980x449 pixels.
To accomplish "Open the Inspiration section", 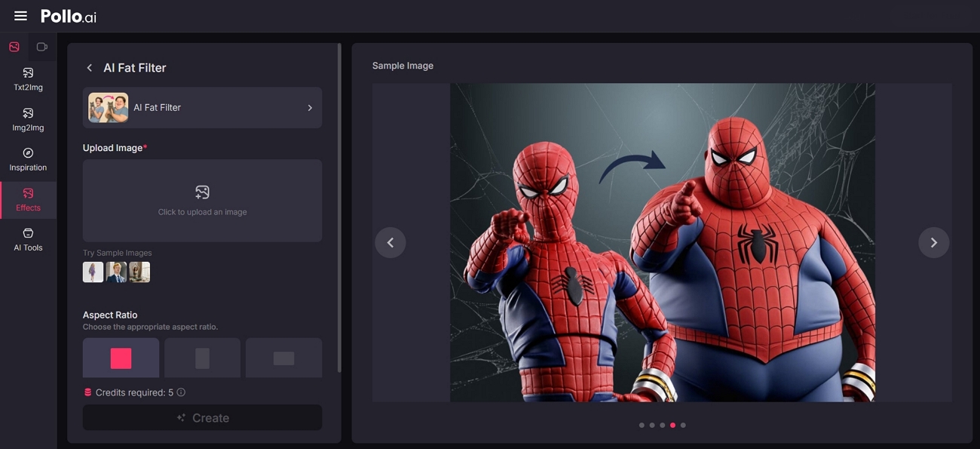I will point(28,159).
